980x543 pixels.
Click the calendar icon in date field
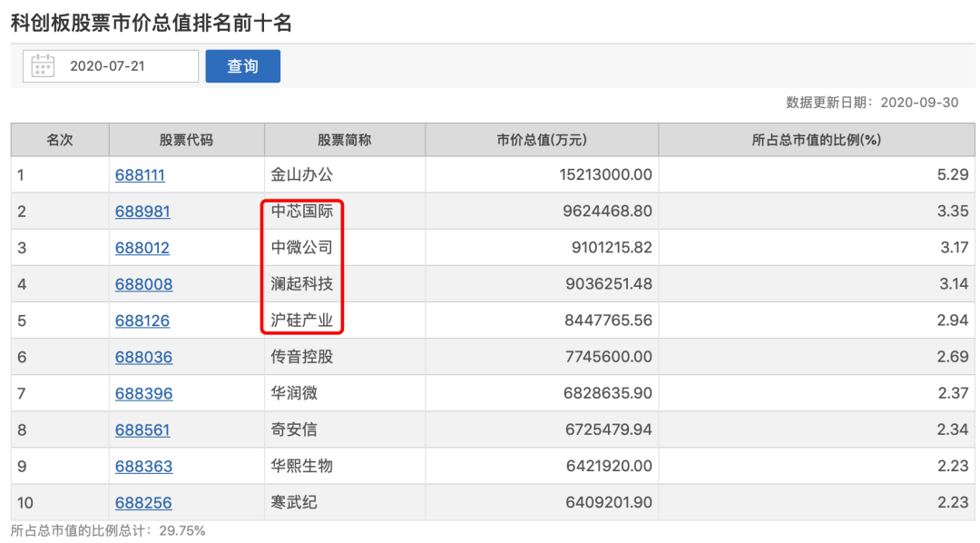pos(43,66)
